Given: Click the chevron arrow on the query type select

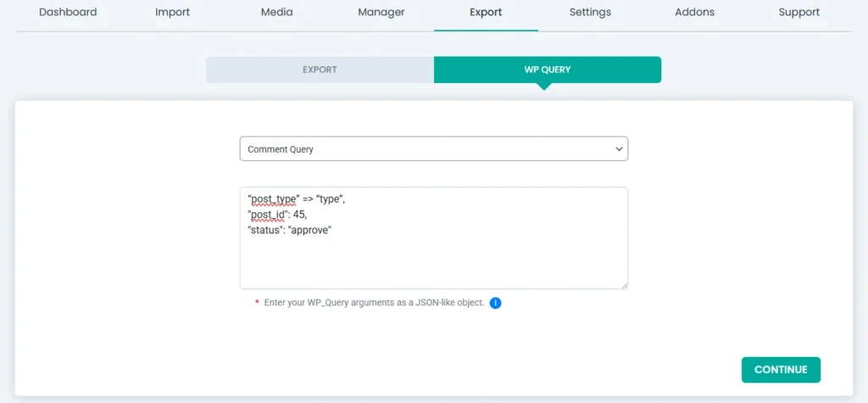Looking at the screenshot, I should [x=617, y=149].
